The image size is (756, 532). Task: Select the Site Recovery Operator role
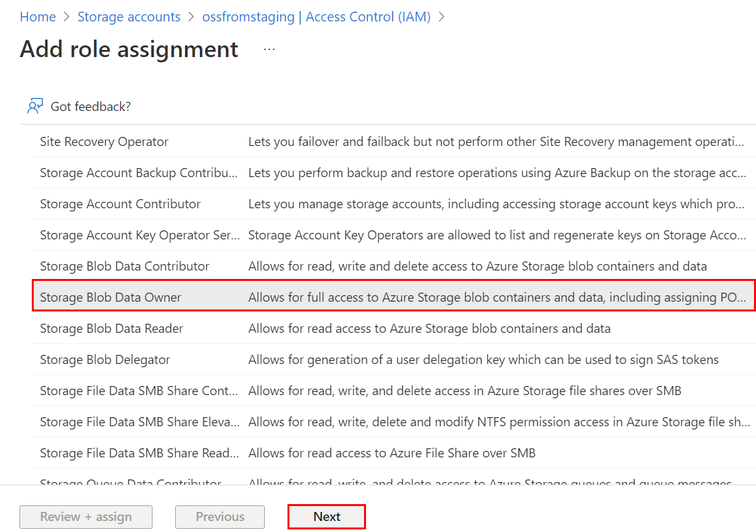[x=104, y=141]
